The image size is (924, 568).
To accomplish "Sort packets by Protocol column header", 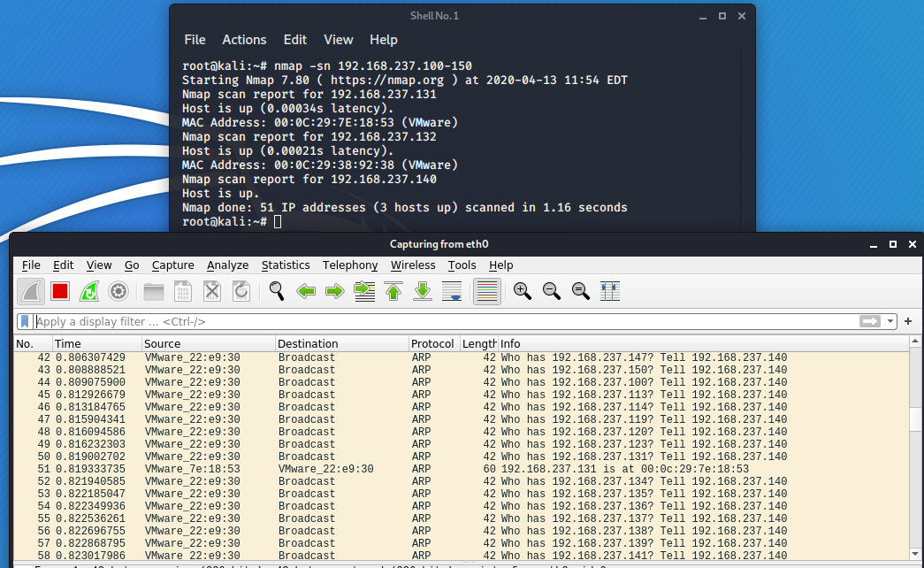I will click(432, 343).
